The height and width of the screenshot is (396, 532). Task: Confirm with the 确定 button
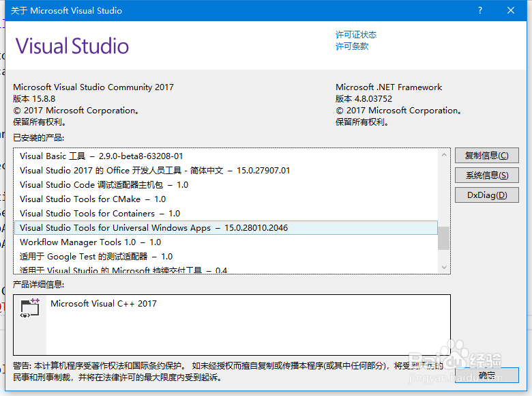pos(486,375)
